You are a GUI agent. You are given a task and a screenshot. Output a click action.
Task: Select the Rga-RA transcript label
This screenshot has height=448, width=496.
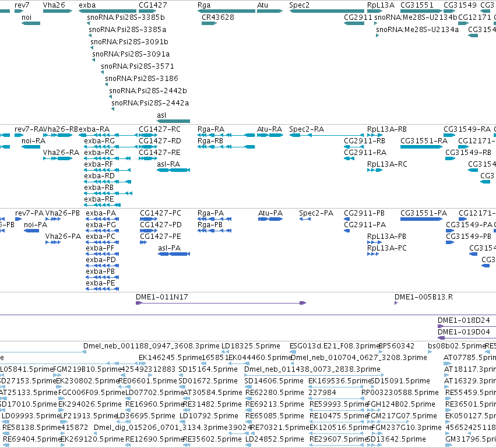tap(211, 129)
